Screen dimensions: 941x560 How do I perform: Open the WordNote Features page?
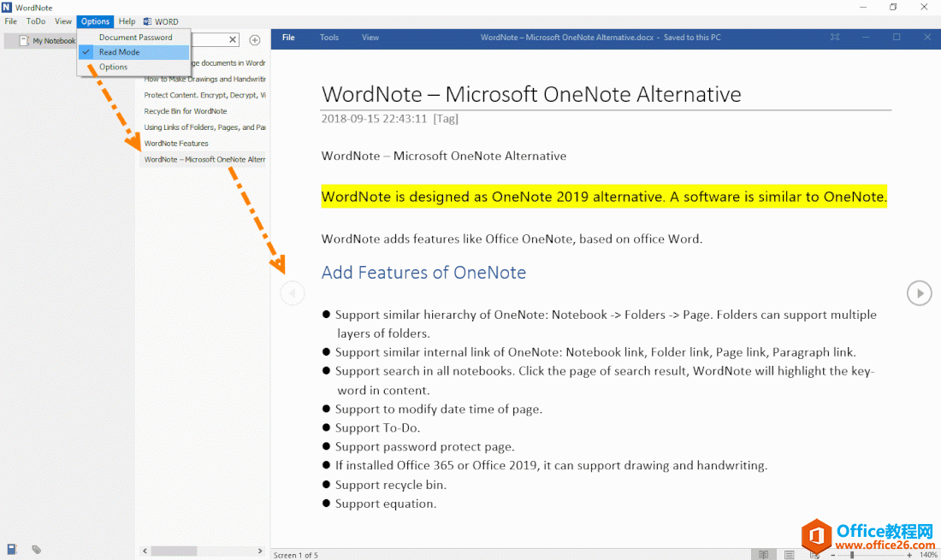(x=176, y=144)
